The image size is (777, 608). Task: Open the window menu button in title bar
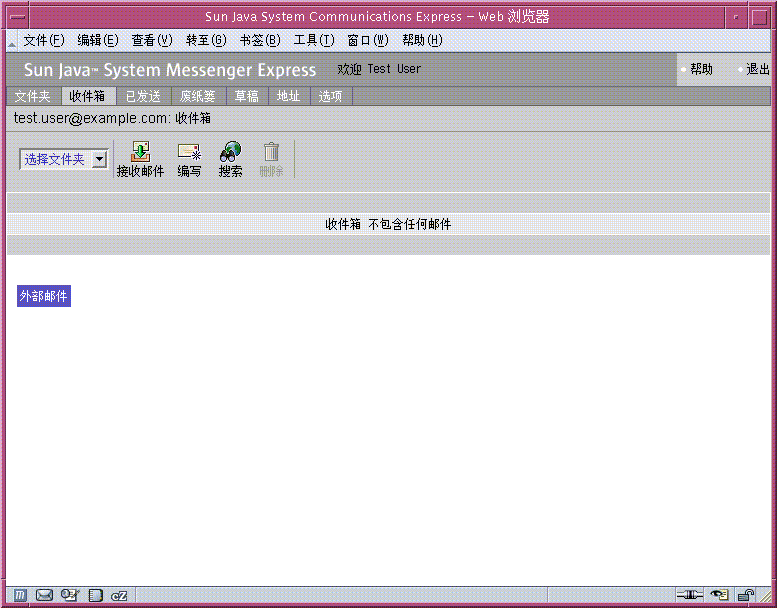pos(18,16)
